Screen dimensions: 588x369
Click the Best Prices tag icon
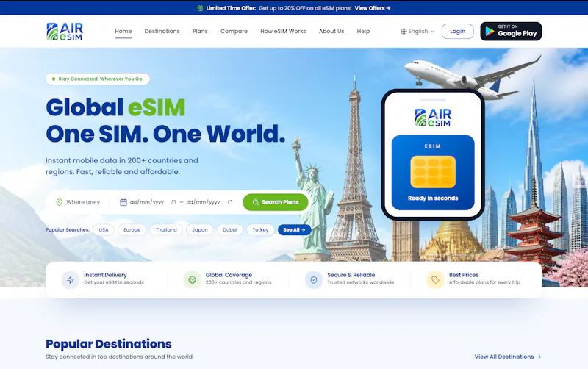pyautogui.click(x=435, y=280)
